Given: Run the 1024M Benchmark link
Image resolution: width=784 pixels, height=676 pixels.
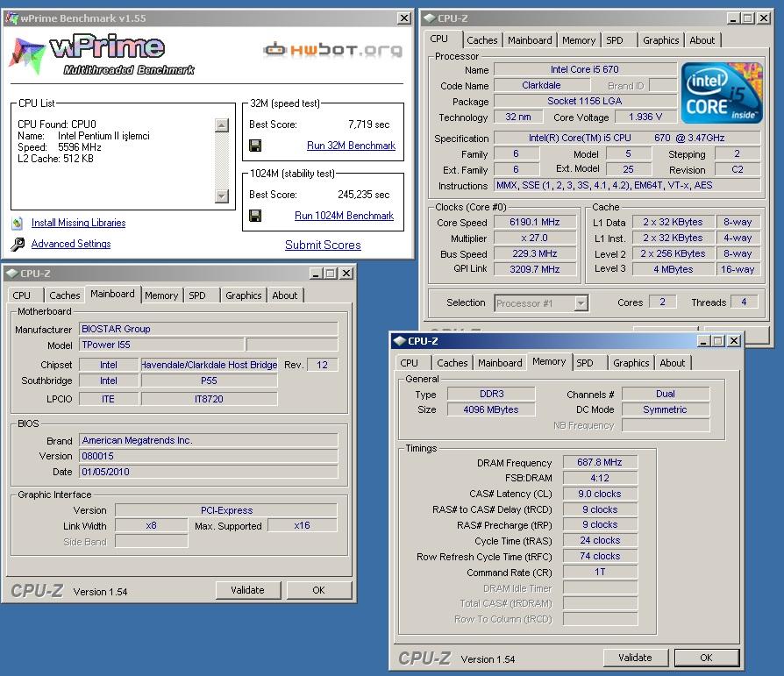Looking at the screenshot, I should pos(344,216).
